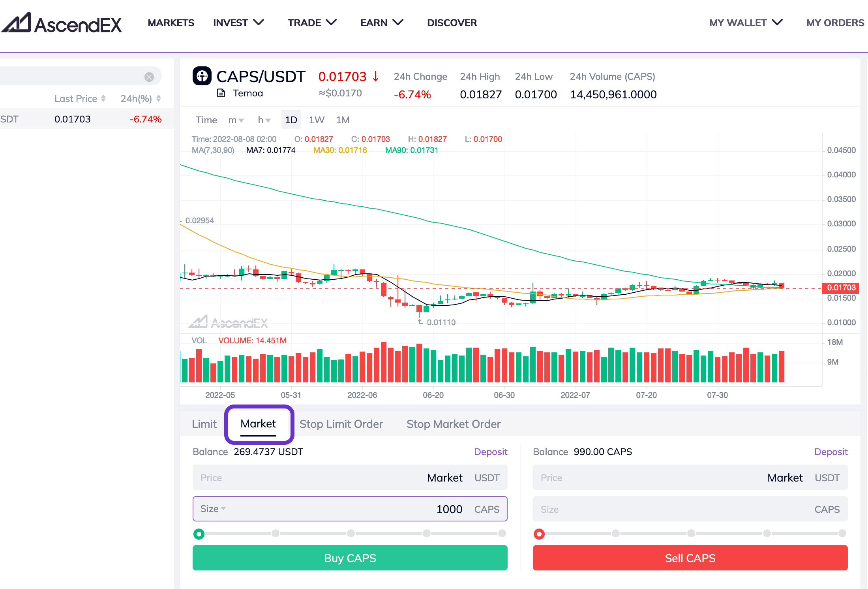Expand MY WALLET dropdown
The width and height of the screenshot is (868, 589).
tap(746, 23)
